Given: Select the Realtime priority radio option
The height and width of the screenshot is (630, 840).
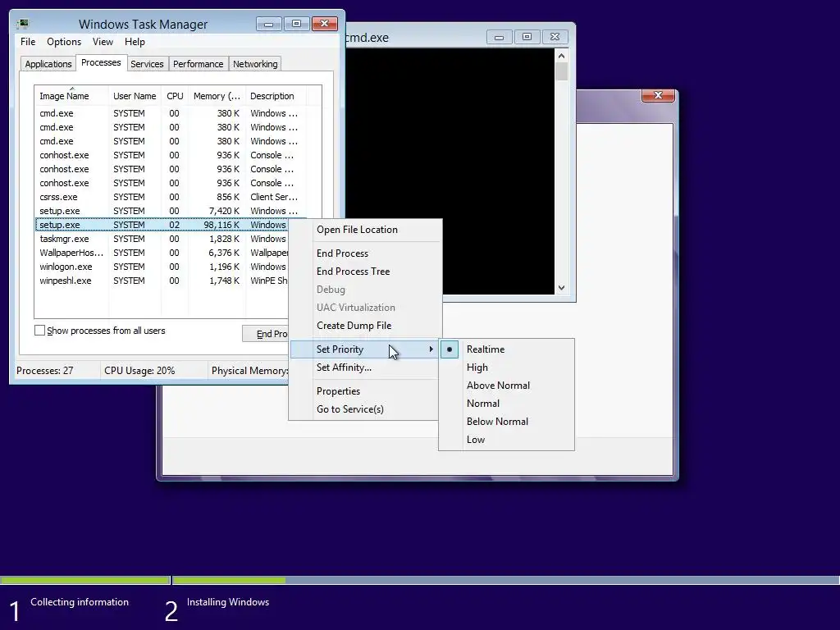Looking at the screenshot, I should (450, 349).
